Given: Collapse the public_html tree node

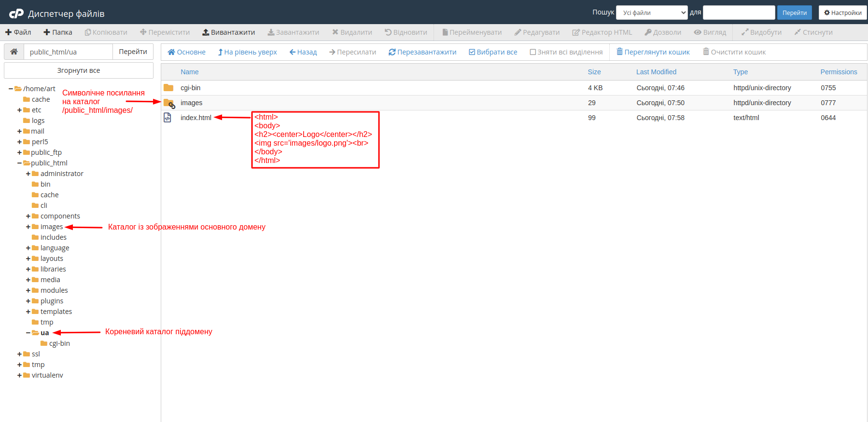Looking at the screenshot, I should pyautogui.click(x=20, y=163).
